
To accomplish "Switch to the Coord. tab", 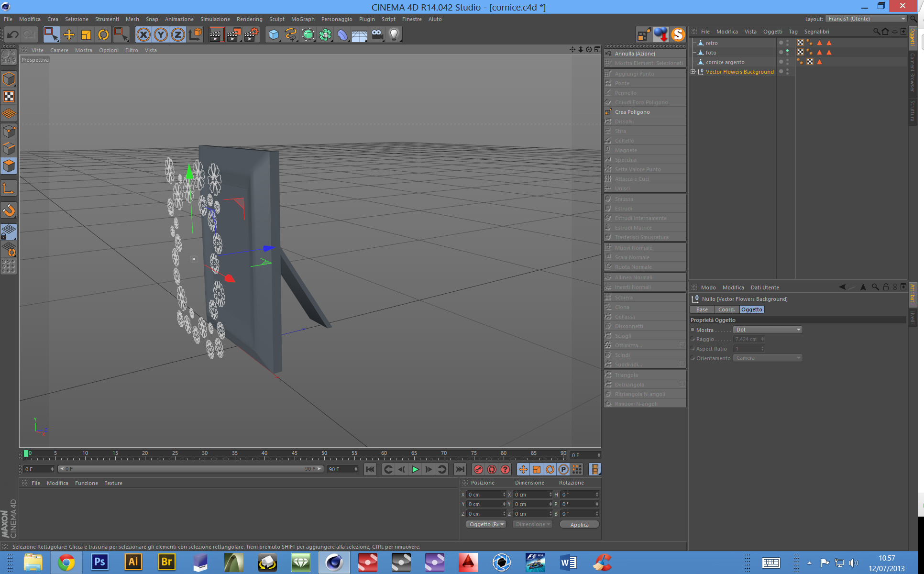I will (726, 309).
